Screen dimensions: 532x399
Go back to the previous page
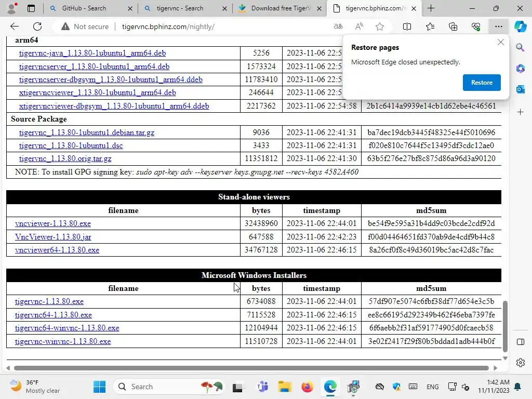pos(14,26)
